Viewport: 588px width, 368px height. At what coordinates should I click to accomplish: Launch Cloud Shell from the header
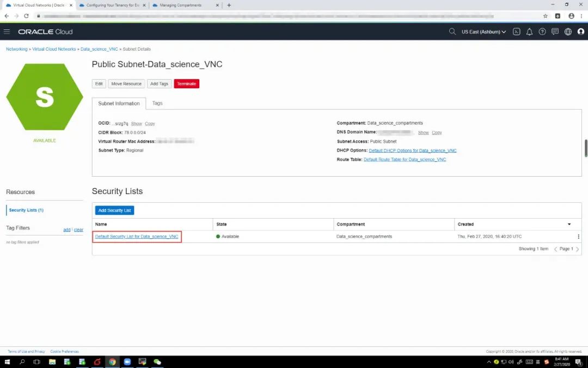[x=517, y=32]
